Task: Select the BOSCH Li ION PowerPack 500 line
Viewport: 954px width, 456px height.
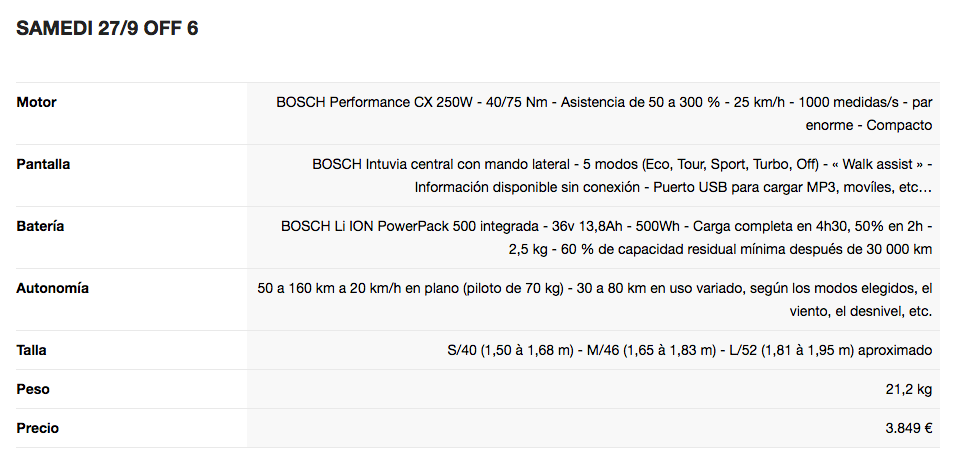Action: (x=606, y=226)
